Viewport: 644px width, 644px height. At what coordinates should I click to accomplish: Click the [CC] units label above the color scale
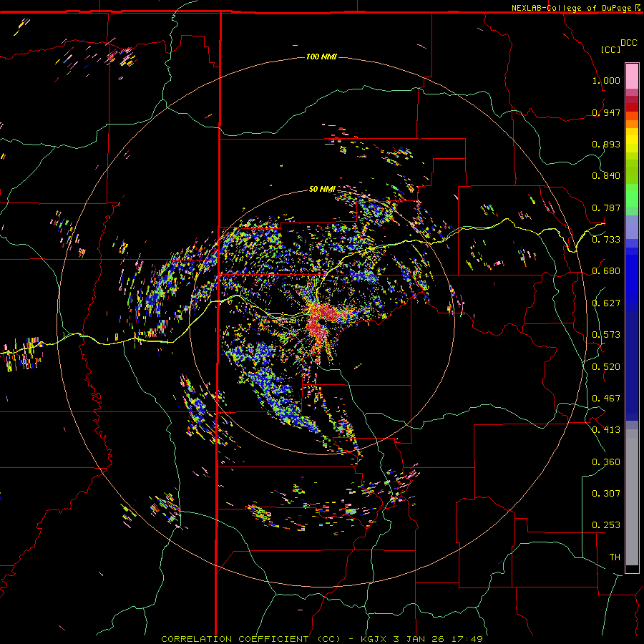(x=610, y=49)
